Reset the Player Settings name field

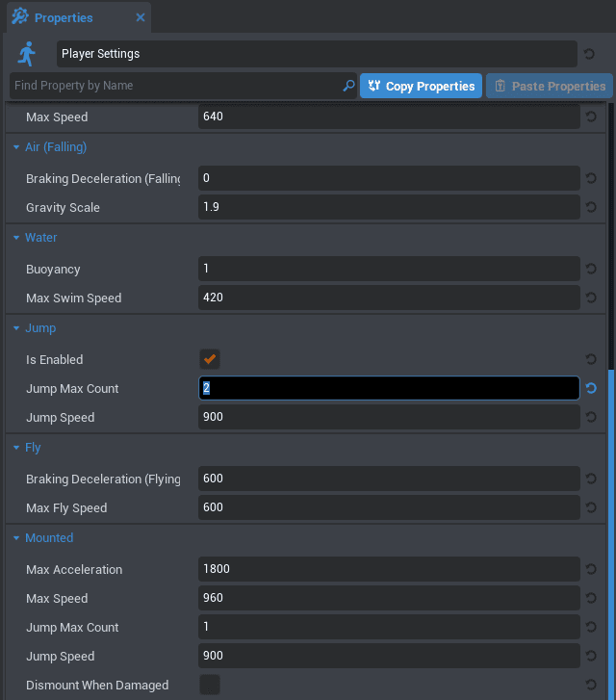click(x=590, y=54)
